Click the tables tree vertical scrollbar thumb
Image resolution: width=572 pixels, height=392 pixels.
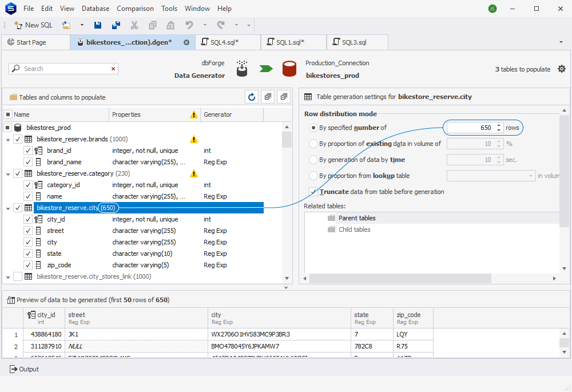pyautogui.click(x=287, y=140)
